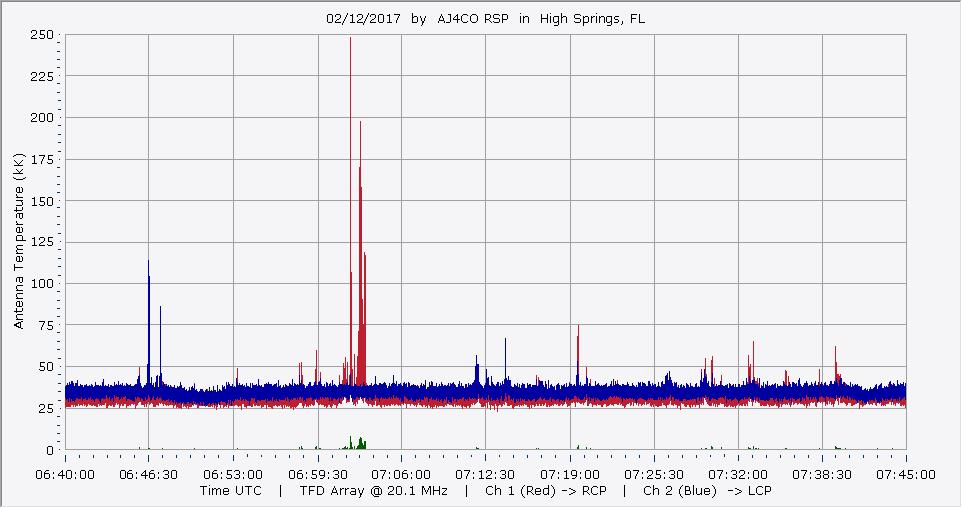962x508 pixels.
Task: Click the time label 06:53:00
Action: pyautogui.click(x=233, y=475)
